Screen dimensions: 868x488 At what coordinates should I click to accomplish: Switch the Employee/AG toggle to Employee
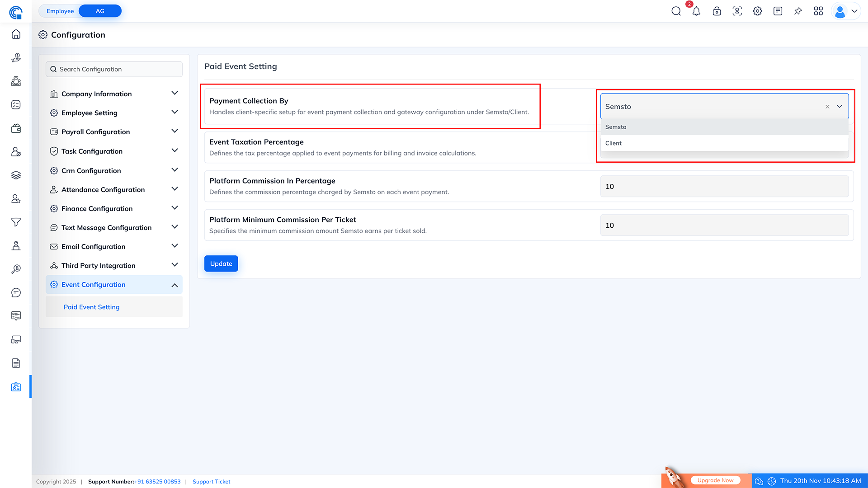point(60,11)
